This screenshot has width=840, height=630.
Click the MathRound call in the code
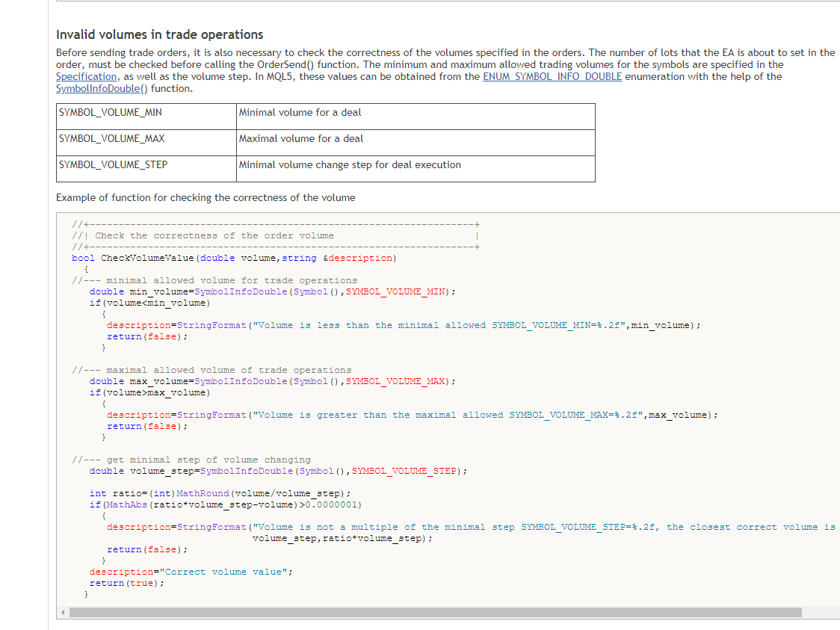203,493
